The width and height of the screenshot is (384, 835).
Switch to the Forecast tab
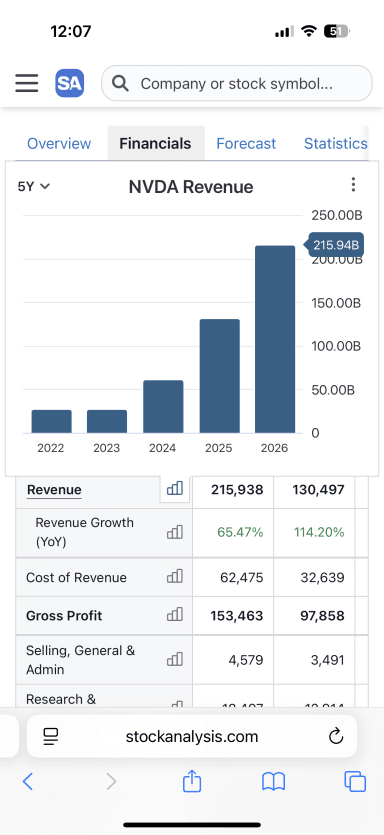[x=246, y=143]
